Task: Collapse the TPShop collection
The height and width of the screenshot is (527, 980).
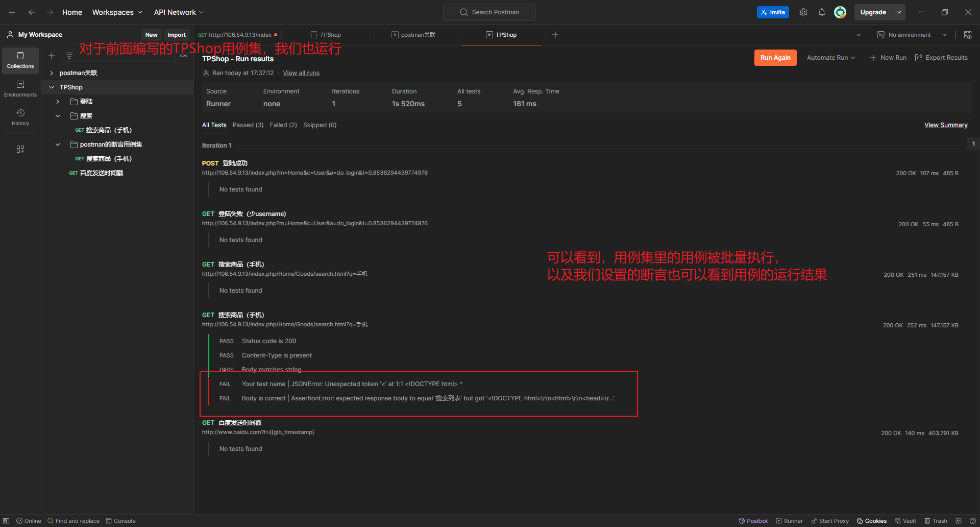Action: pyautogui.click(x=52, y=87)
